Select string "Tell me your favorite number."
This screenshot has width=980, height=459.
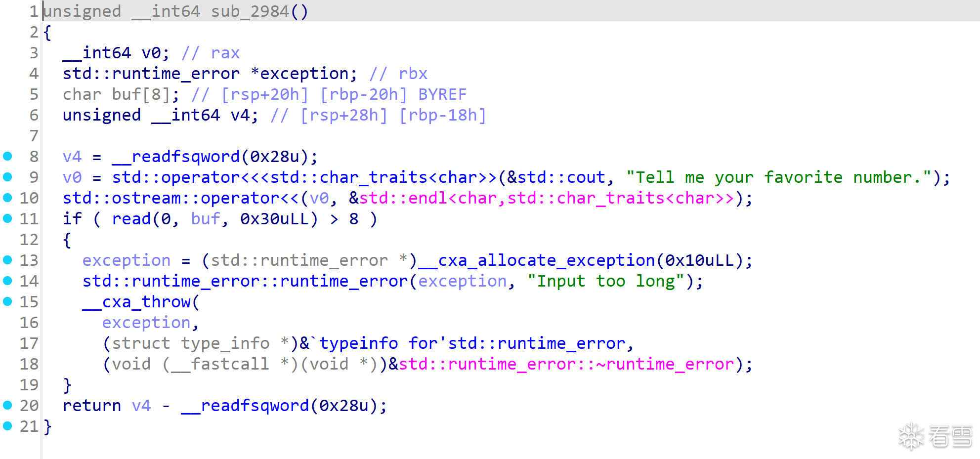778,177
